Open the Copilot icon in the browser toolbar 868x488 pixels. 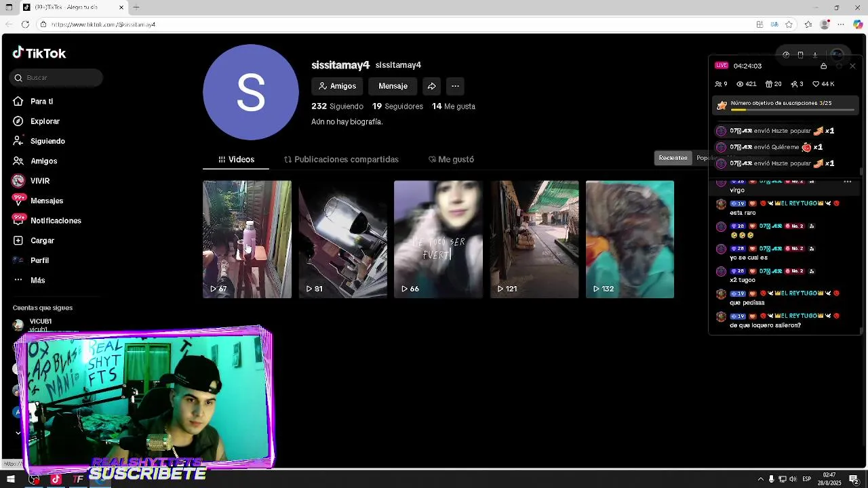coord(858,24)
